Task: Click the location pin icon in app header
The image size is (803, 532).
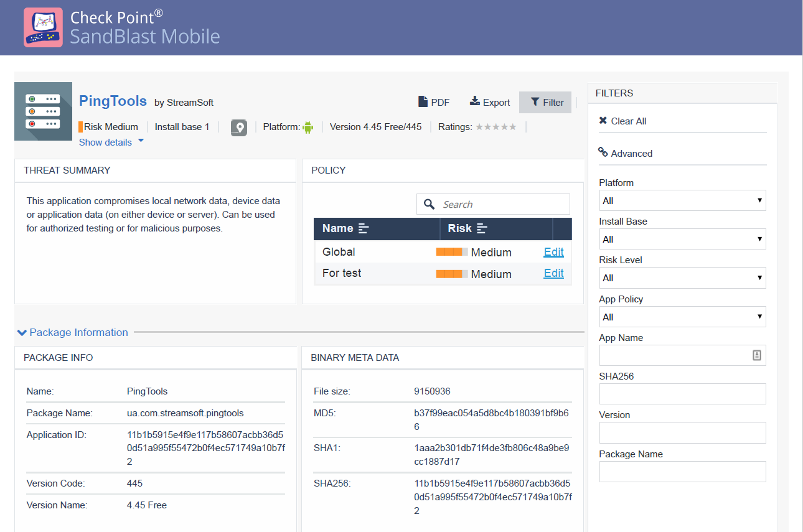Action: click(x=239, y=128)
